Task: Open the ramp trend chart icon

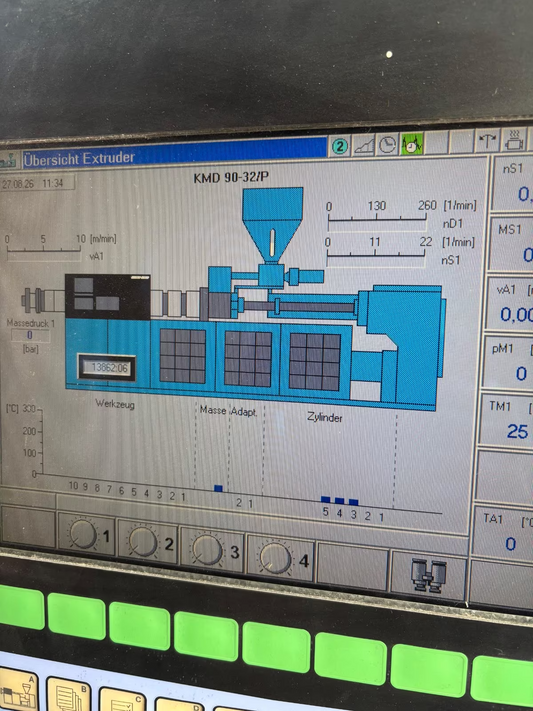Action: (x=364, y=146)
